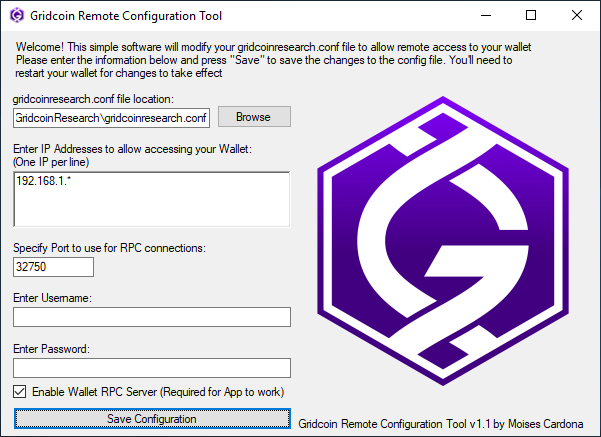Click the Enter Username text box
This screenshot has height=437, width=601.
click(x=152, y=317)
